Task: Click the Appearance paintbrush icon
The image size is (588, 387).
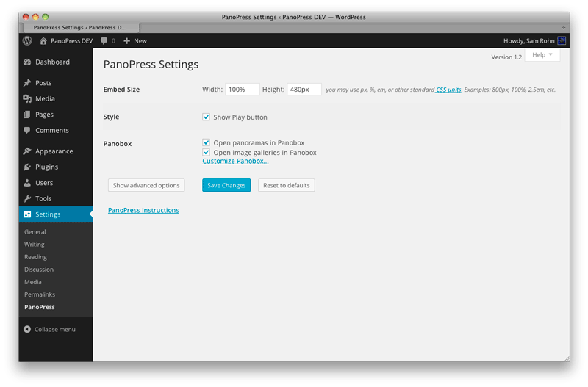Action: tap(27, 151)
